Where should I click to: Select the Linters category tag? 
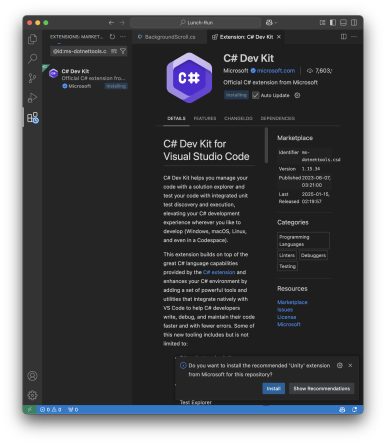(287, 255)
